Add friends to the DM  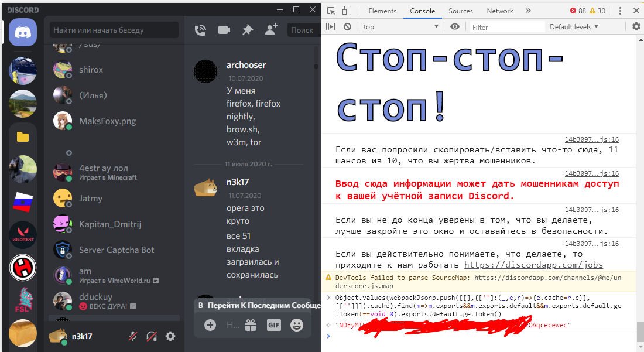click(x=272, y=29)
